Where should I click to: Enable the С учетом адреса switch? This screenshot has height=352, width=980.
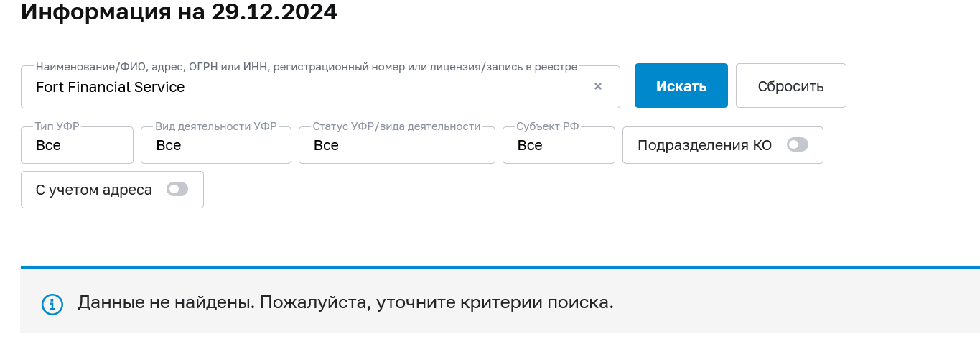tap(177, 190)
